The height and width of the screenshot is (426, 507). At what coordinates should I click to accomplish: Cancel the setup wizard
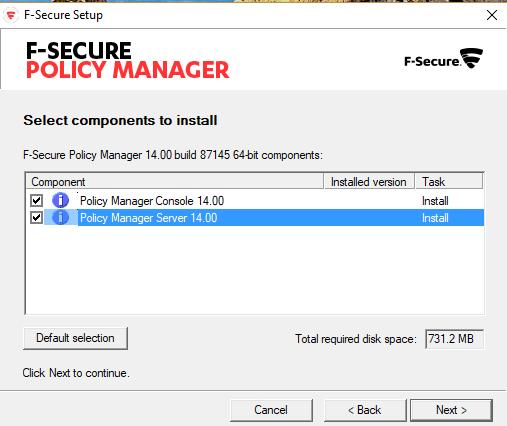pyautogui.click(x=271, y=410)
